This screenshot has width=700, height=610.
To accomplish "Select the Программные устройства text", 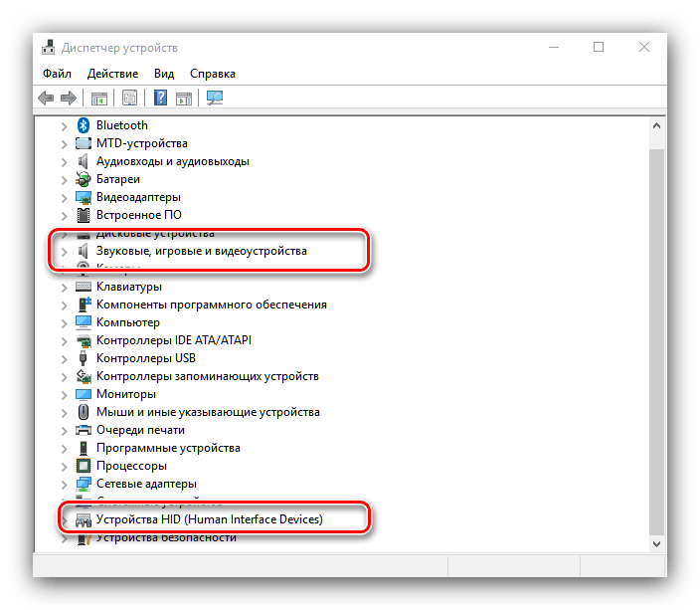I will coord(168,448).
